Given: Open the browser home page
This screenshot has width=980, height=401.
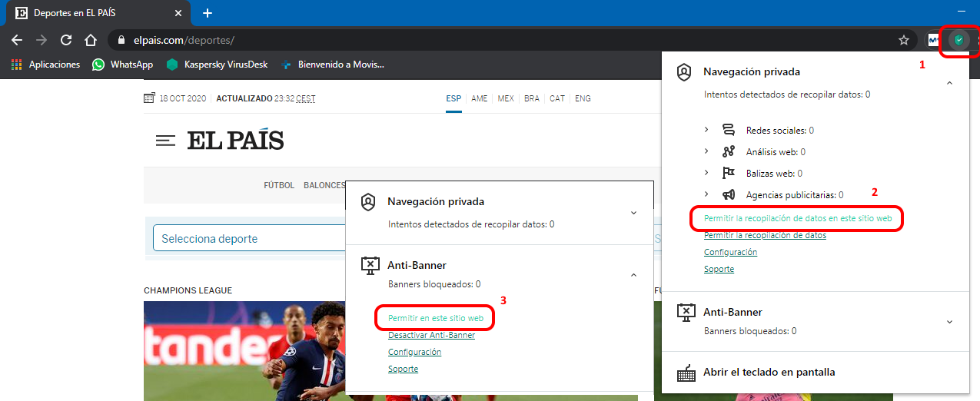Looking at the screenshot, I should [91, 40].
